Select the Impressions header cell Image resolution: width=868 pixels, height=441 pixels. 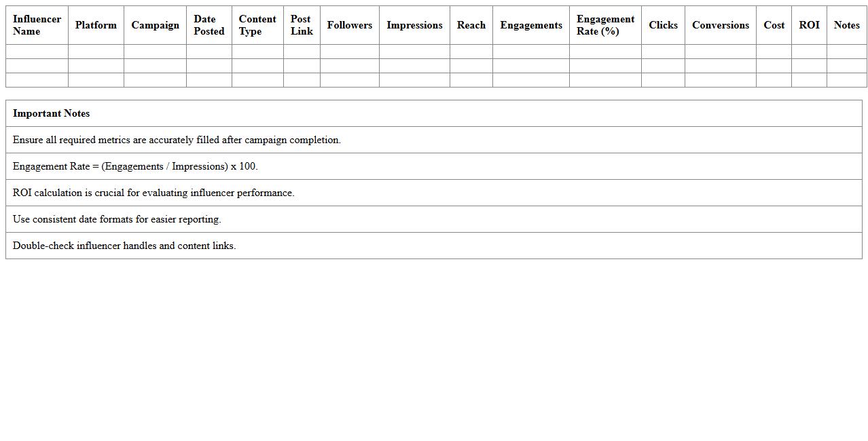coord(414,25)
